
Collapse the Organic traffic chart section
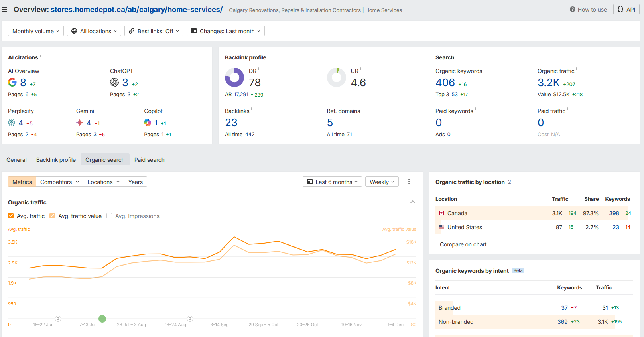(413, 202)
